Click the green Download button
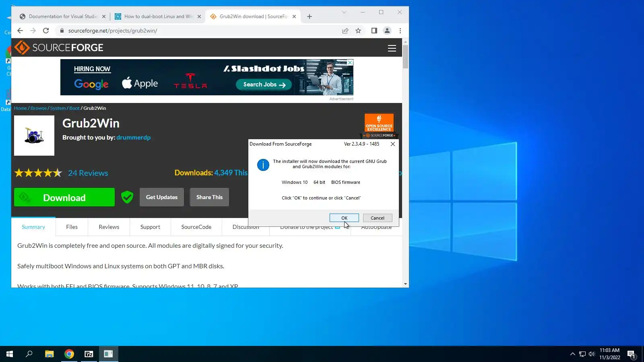This screenshot has height=362, width=644. pyautogui.click(x=64, y=197)
